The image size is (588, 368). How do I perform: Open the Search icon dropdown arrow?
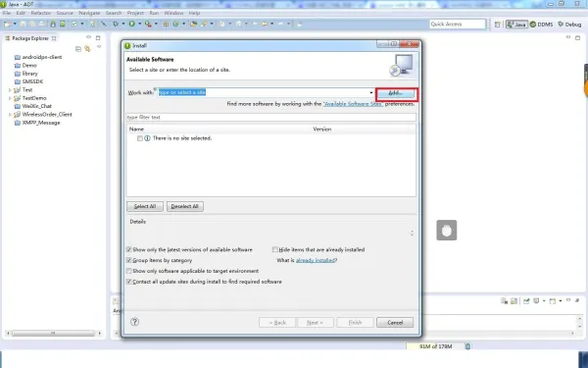tap(212, 24)
